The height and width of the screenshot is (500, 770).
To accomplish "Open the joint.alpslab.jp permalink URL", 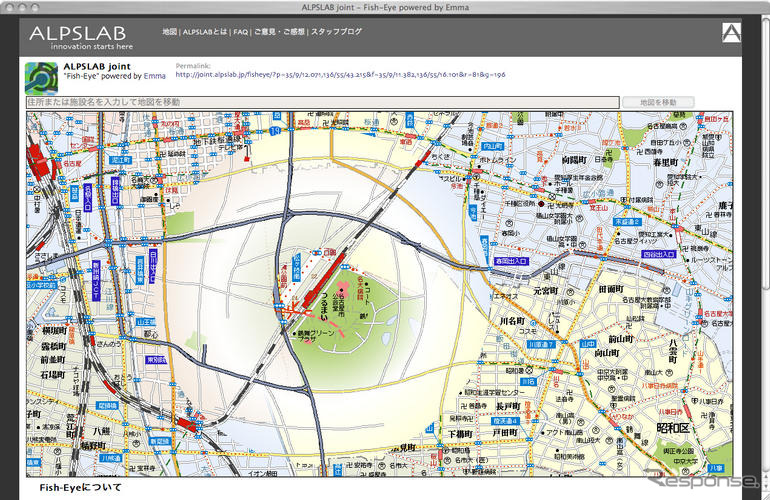I will point(340,75).
